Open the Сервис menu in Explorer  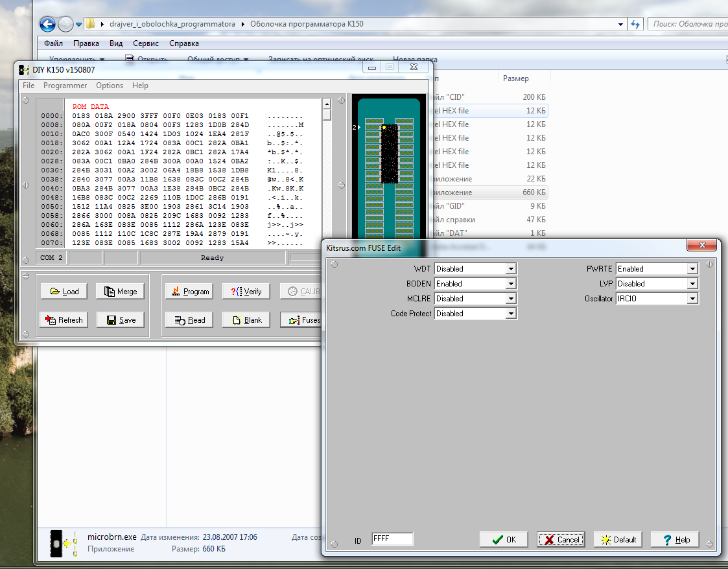[146, 43]
